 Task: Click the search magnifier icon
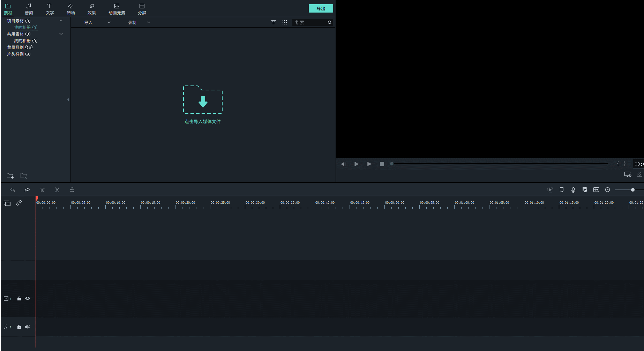coord(330,22)
